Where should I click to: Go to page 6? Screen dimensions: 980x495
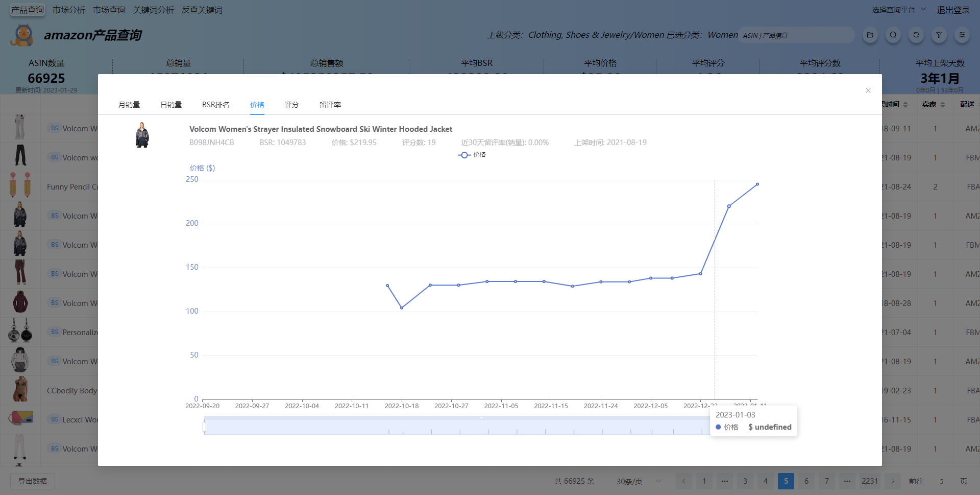point(806,481)
